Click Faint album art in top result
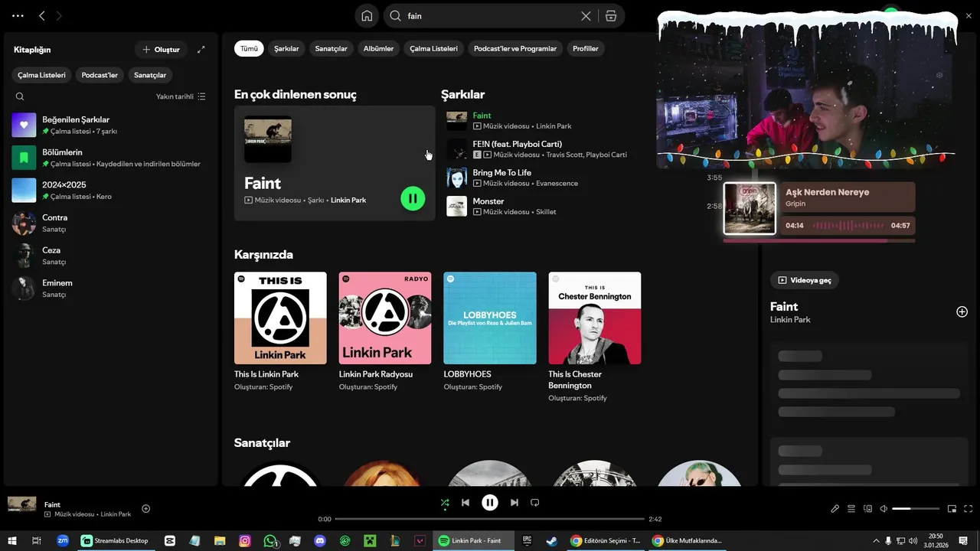Image resolution: width=980 pixels, height=551 pixels. point(268,139)
